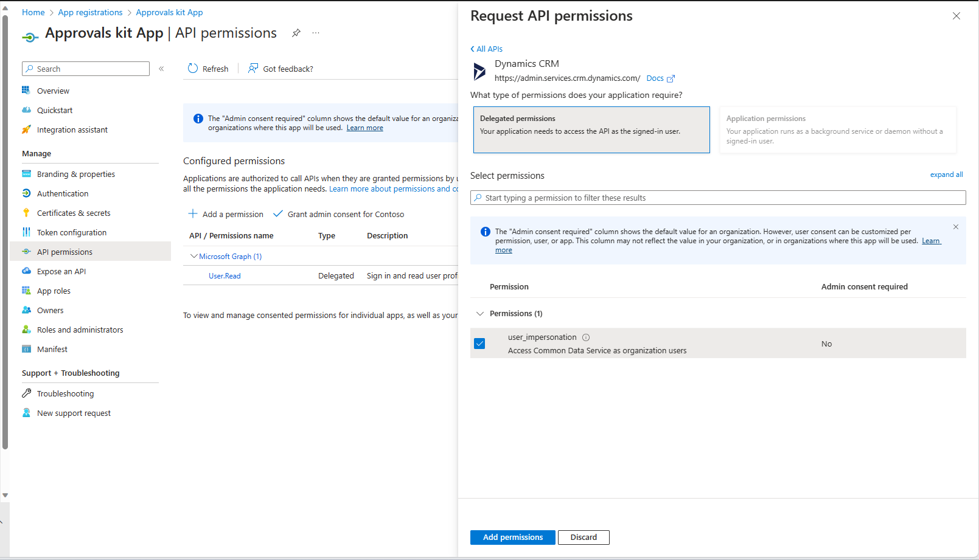Click the Authentication icon in sidebar
The width and height of the screenshot is (979, 560).
[x=26, y=193]
